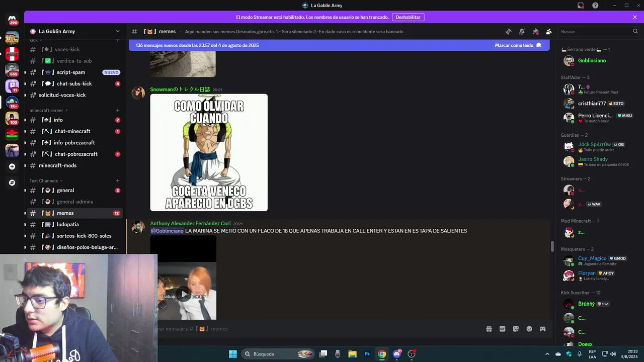This screenshot has width=644, height=362.
Task: Open the emoji picker icon
Action: (529, 329)
